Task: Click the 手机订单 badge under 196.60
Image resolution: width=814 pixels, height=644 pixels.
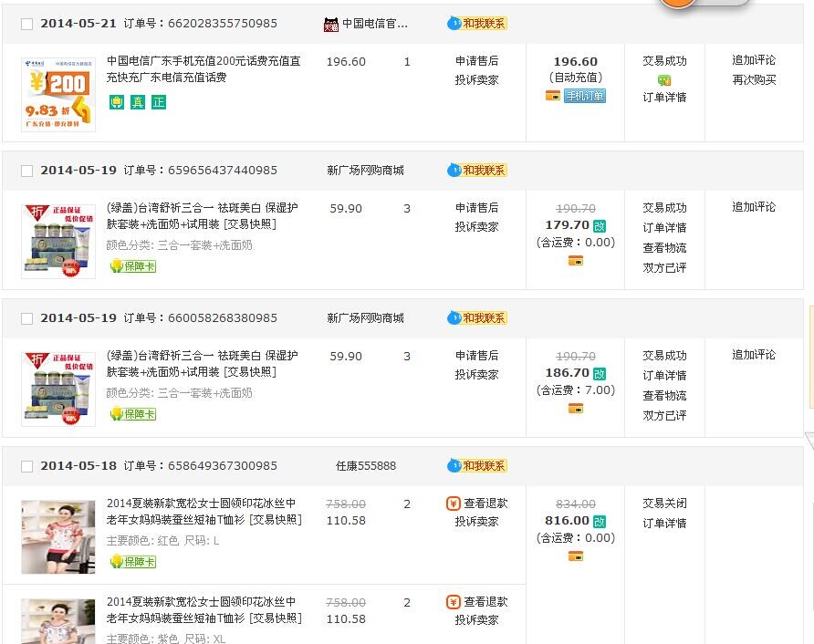Action: tap(584, 96)
